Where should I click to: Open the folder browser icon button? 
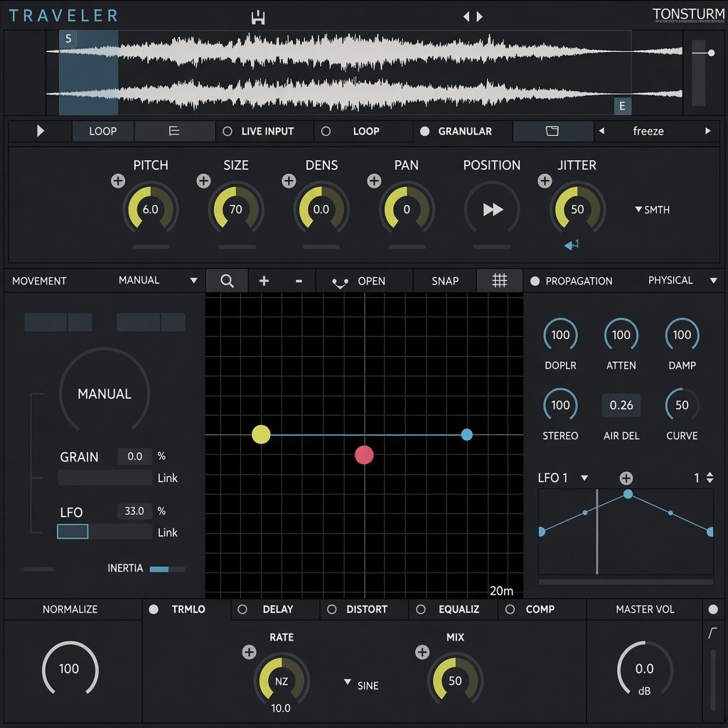552,131
